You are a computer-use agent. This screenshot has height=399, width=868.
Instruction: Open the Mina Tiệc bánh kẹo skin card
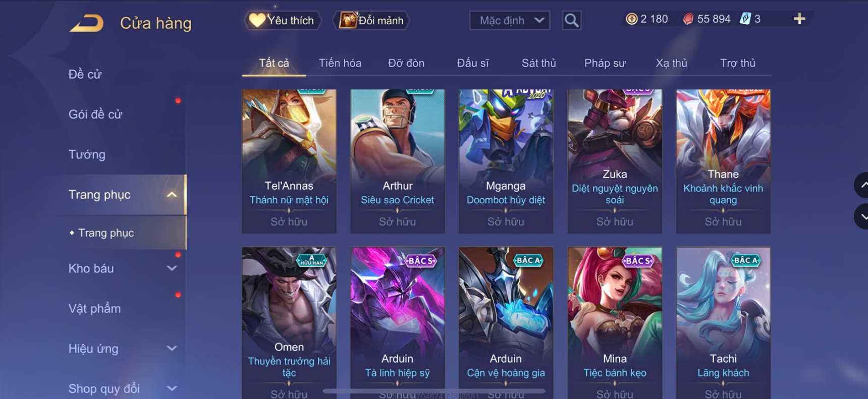[615, 323]
